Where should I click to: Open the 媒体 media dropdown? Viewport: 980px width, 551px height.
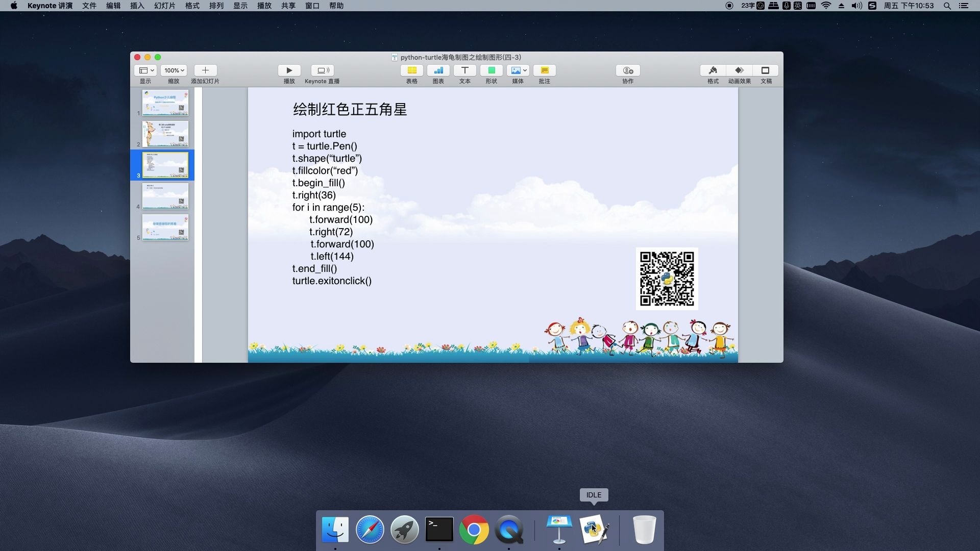518,70
